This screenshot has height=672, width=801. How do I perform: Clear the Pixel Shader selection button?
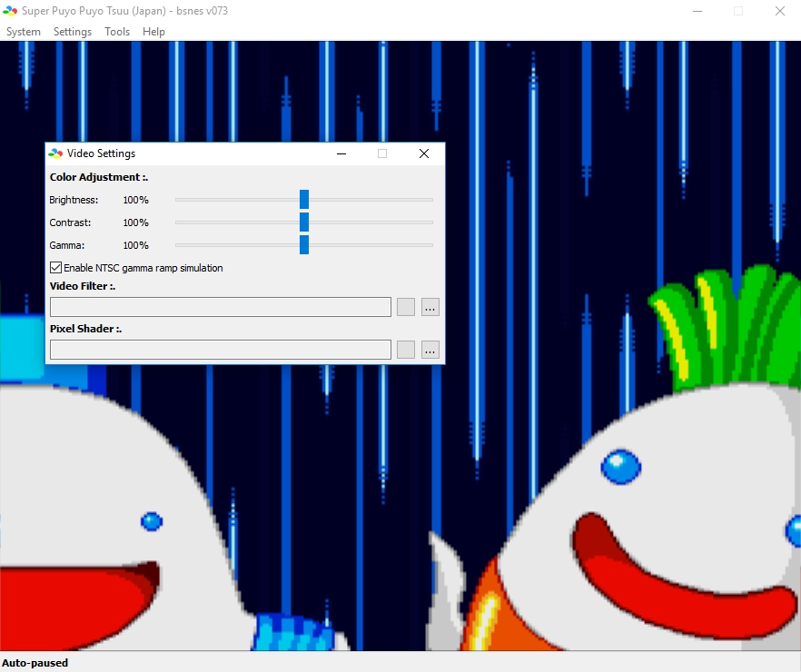[406, 350]
